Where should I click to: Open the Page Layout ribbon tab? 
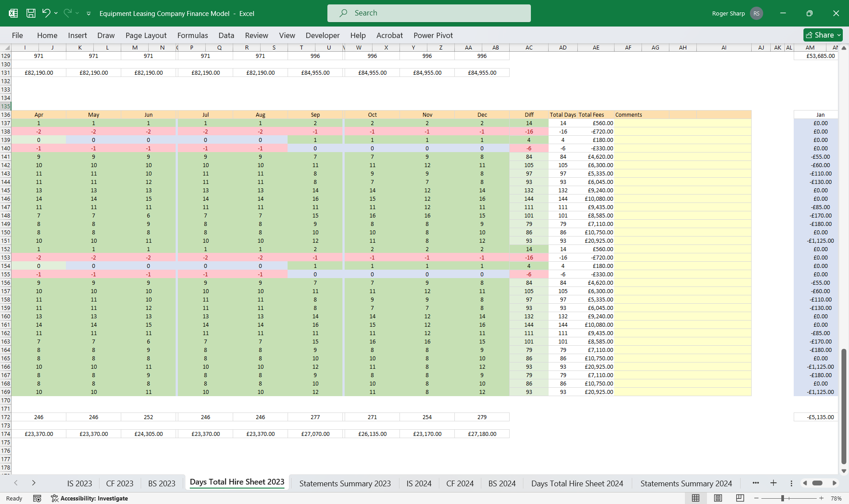tap(146, 35)
